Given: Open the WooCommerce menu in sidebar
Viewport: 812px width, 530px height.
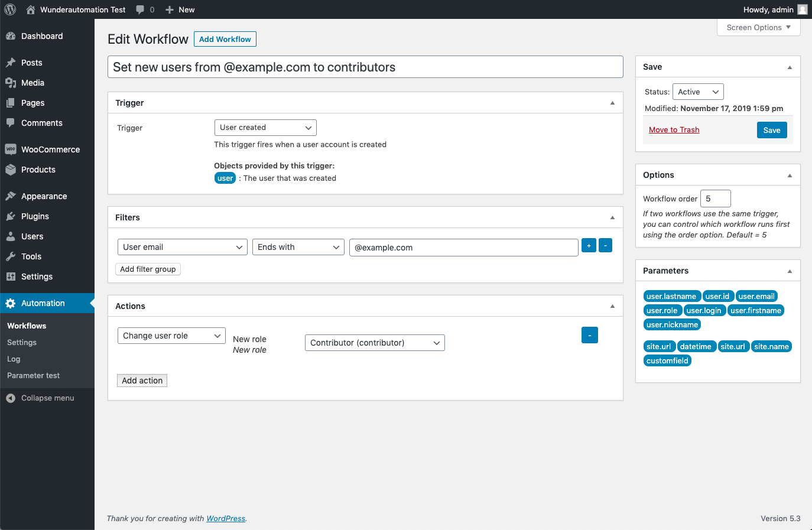Looking at the screenshot, I should (50, 149).
